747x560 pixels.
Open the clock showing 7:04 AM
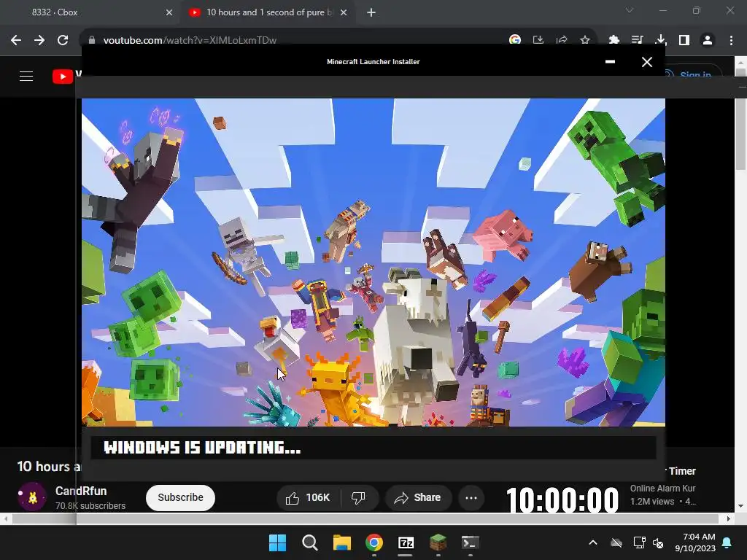(695, 542)
